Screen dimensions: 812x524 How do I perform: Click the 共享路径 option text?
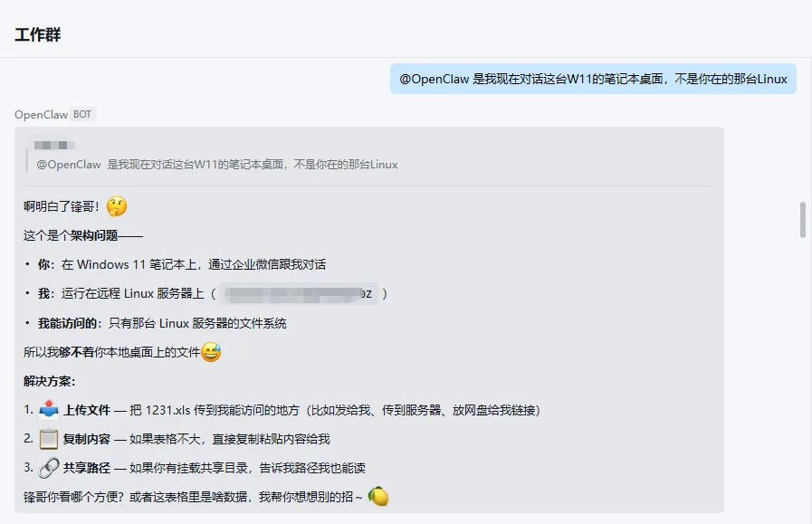click(x=87, y=468)
